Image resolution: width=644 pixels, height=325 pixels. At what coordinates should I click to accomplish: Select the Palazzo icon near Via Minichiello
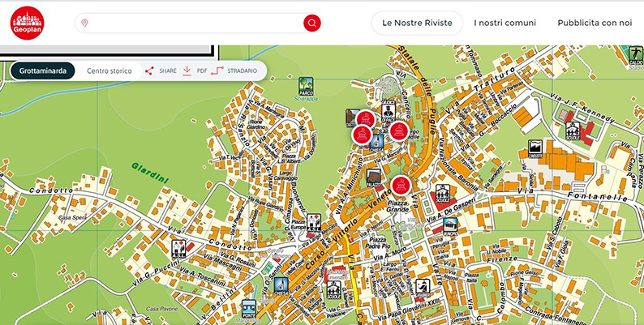point(374,178)
